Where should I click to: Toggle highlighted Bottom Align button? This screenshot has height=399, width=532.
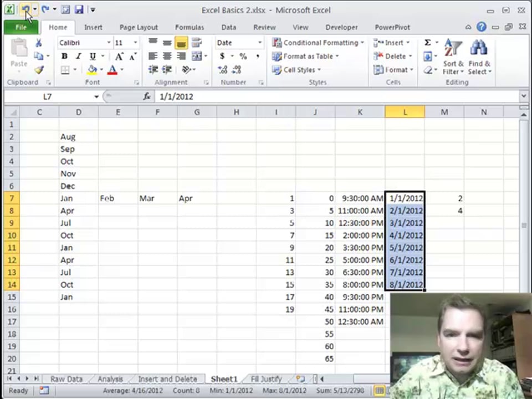[x=181, y=43]
